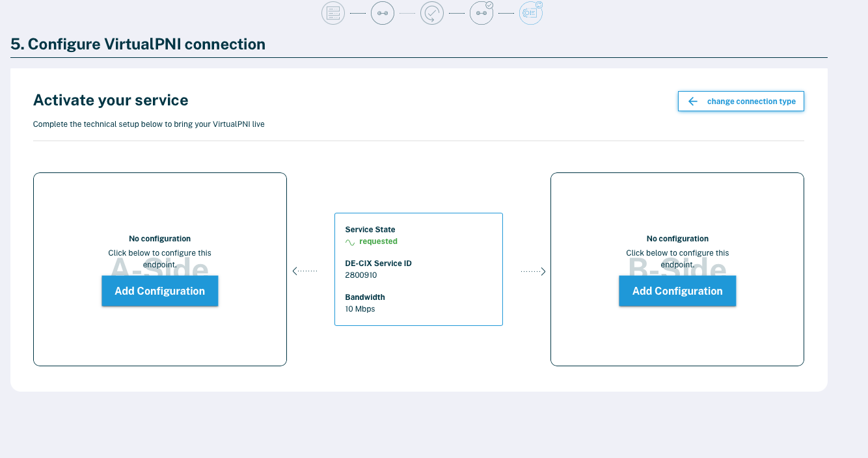Click the '5. Configure VirtualPNI connection' title
The image size is (868, 458).
point(138,44)
